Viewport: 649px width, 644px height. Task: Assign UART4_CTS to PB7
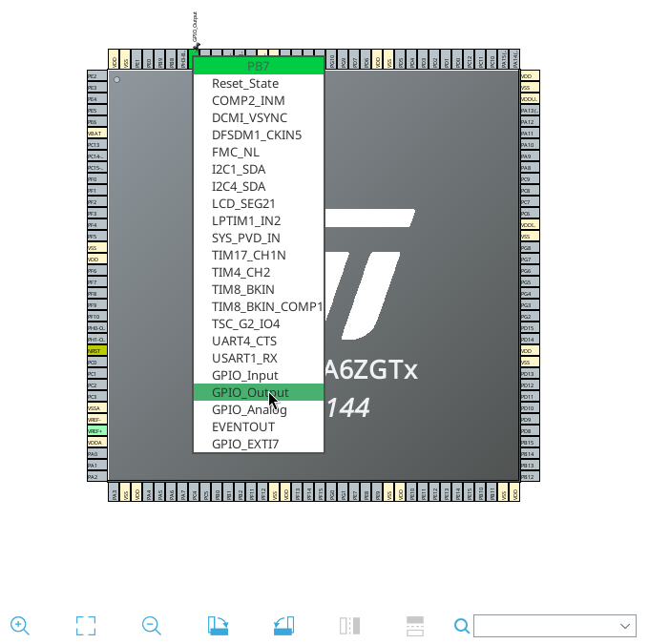259,341
